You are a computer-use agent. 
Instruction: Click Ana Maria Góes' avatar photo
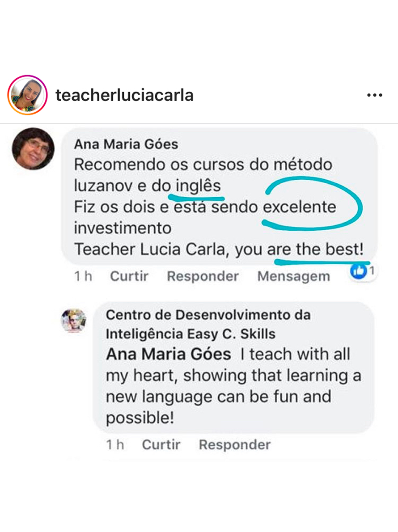[33, 148]
